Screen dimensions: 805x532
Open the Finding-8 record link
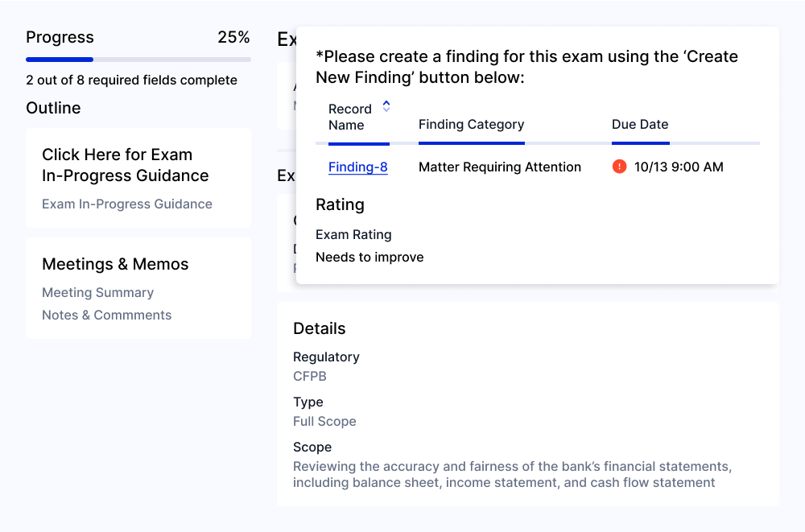click(x=358, y=167)
